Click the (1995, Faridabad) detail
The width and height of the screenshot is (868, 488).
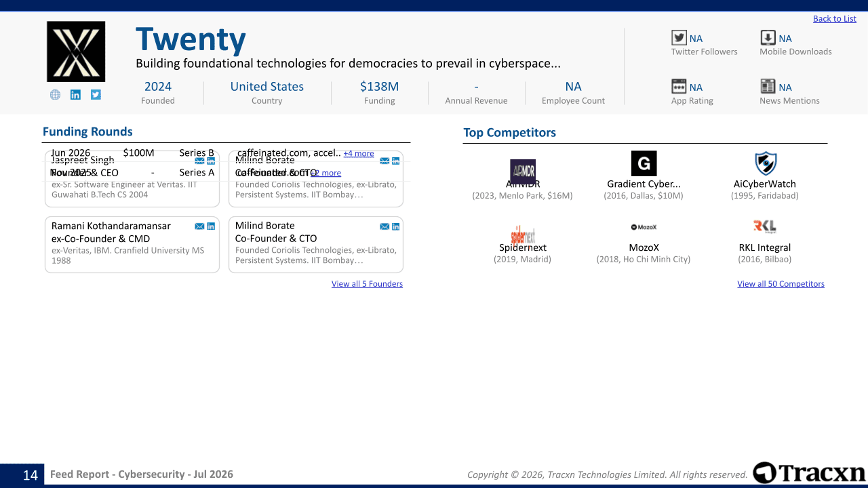point(765,196)
